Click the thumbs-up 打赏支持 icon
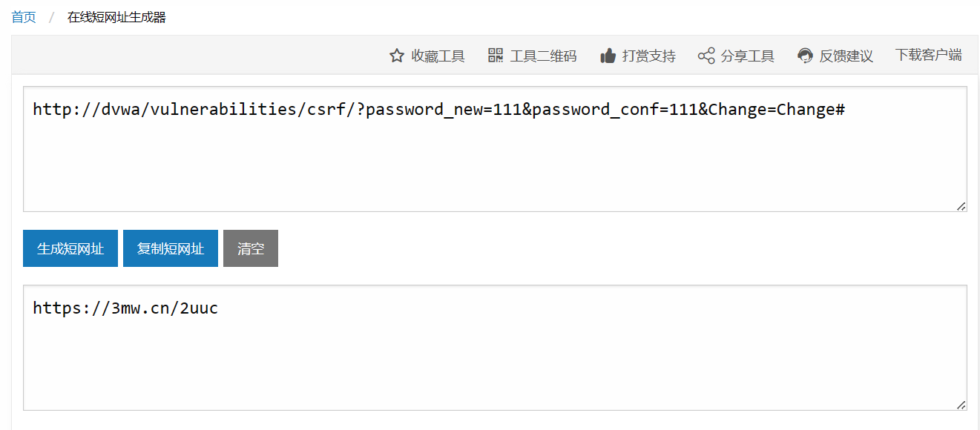The image size is (980, 430). click(x=608, y=56)
